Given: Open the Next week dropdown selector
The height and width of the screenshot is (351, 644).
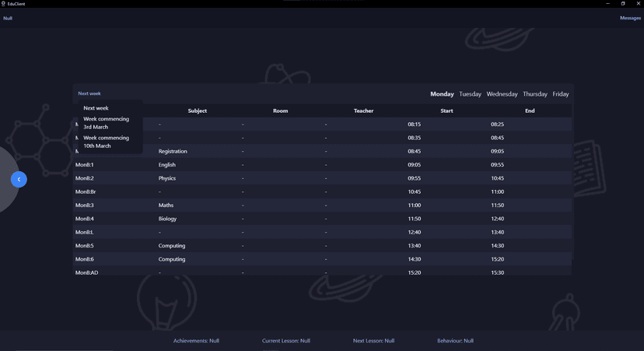Looking at the screenshot, I should coord(89,93).
